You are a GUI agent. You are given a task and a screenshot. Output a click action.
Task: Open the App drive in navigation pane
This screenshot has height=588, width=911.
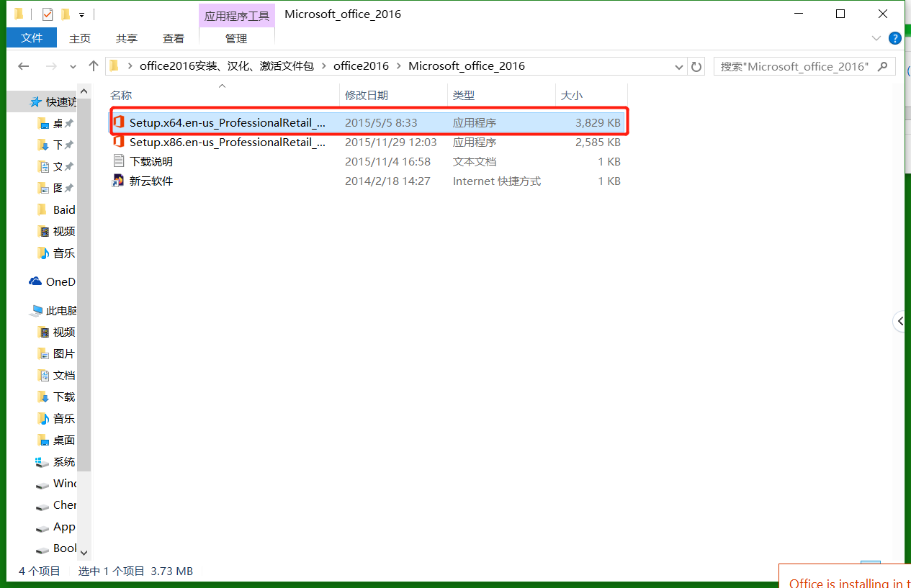pos(56,526)
